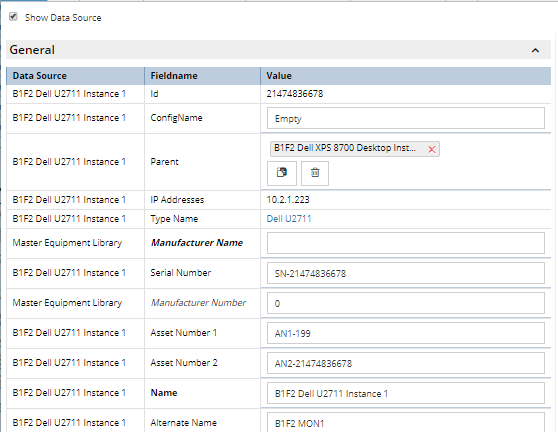Click the Manufacturer Number field label
The image size is (558, 436).
point(198,303)
